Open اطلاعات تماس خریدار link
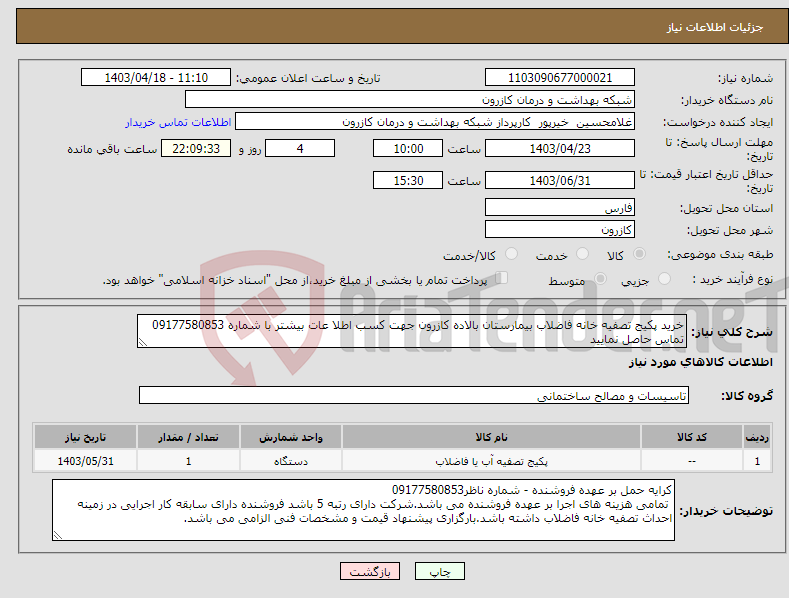Image resolution: width=789 pixels, height=598 pixels. pyautogui.click(x=178, y=122)
